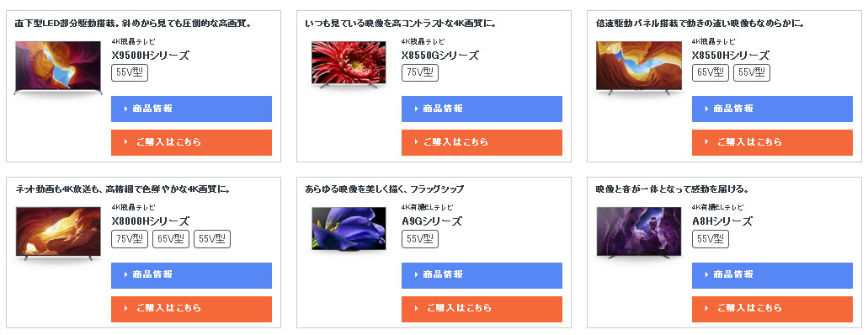
Task: Click ご購入はこちら for X9500H series
Action: click(x=191, y=142)
